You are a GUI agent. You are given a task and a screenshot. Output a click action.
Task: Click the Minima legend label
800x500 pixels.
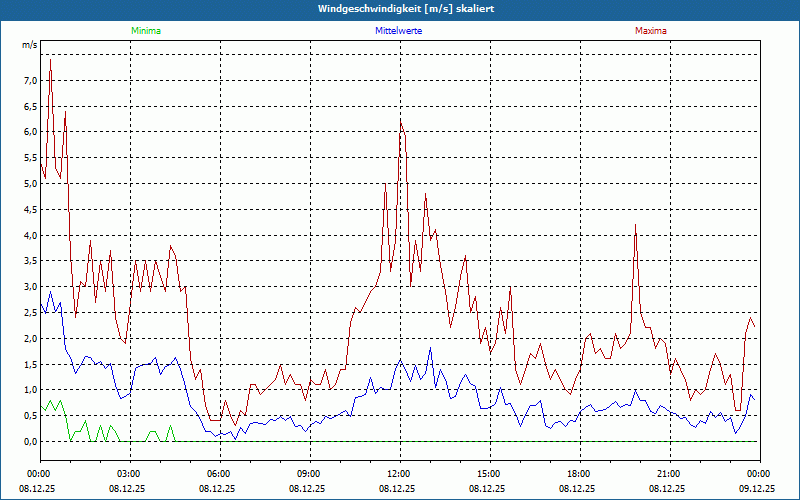[x=145, y=31]
